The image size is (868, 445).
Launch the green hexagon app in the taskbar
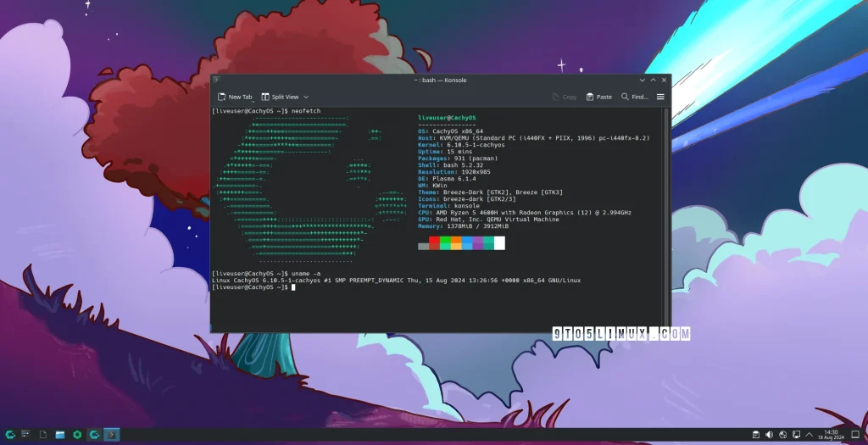click(x=77, y=435)
